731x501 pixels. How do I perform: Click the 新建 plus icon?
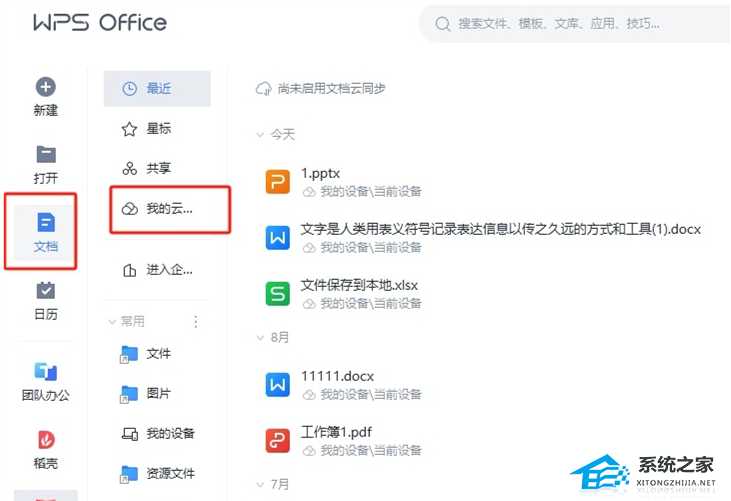(46, 87)
